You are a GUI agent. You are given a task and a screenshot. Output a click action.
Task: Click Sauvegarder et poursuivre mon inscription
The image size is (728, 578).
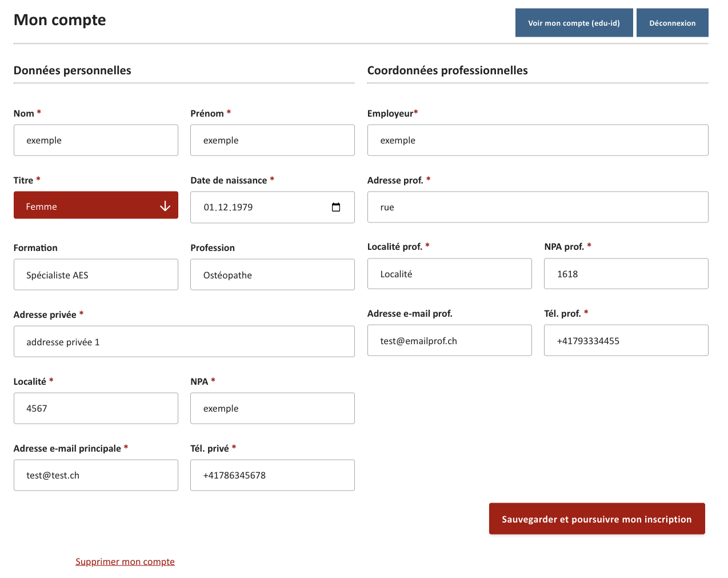[x=597, y=519]
